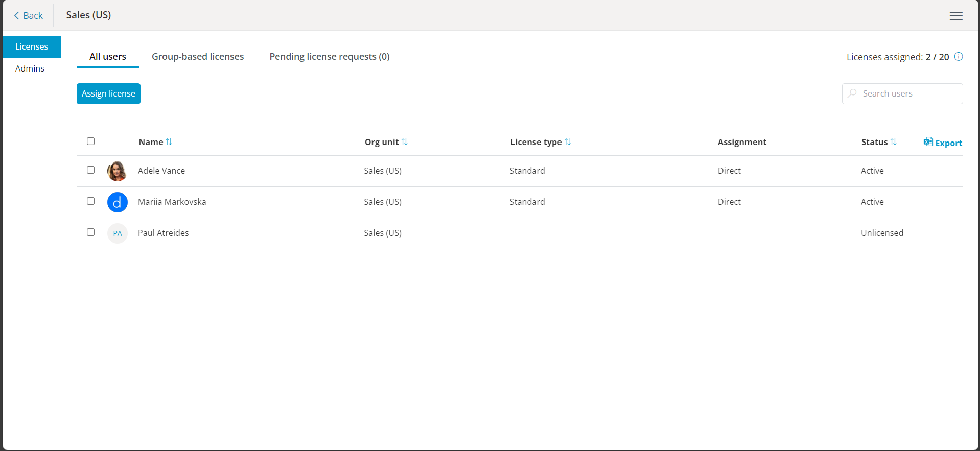Select the Adele Vance row checkbox
Image resolution: width=980 pixels, height=451 pixels.
point(91,170)
